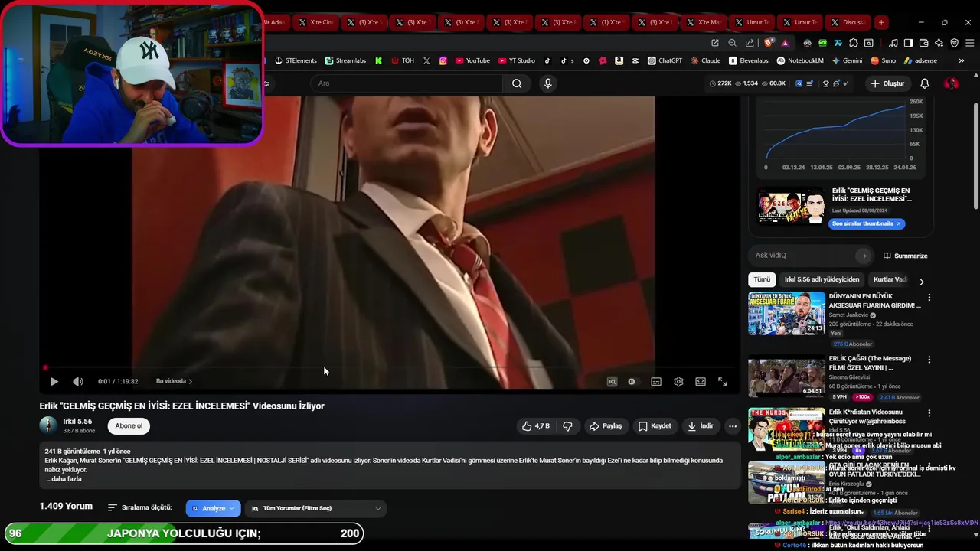The height and width of the screenshot is (551, 980).
Task: Open the vidIQ player button
Action: click(612, 381)
